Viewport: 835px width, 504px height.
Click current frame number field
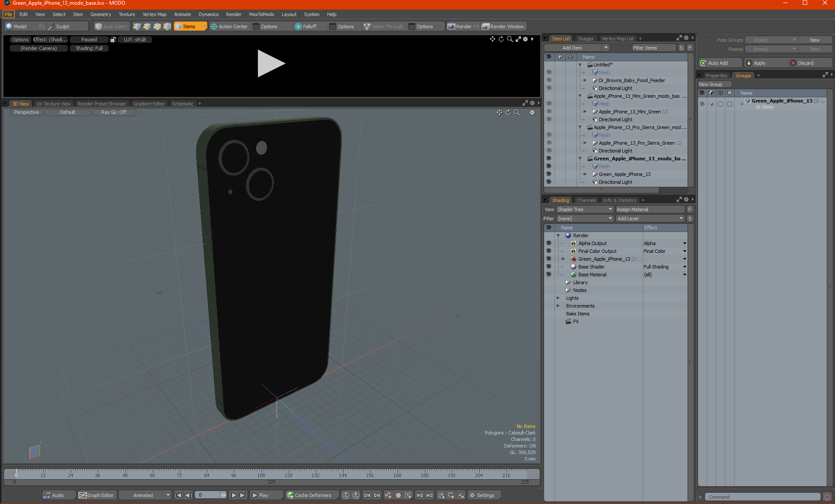pyautogui.click(x=208, y=495)
